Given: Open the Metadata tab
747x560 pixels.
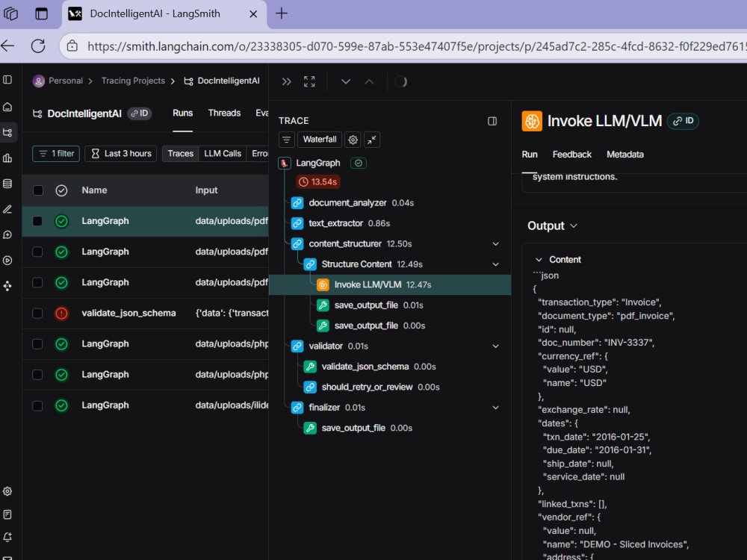Looking at the screenshot, I should click(625, 155).
